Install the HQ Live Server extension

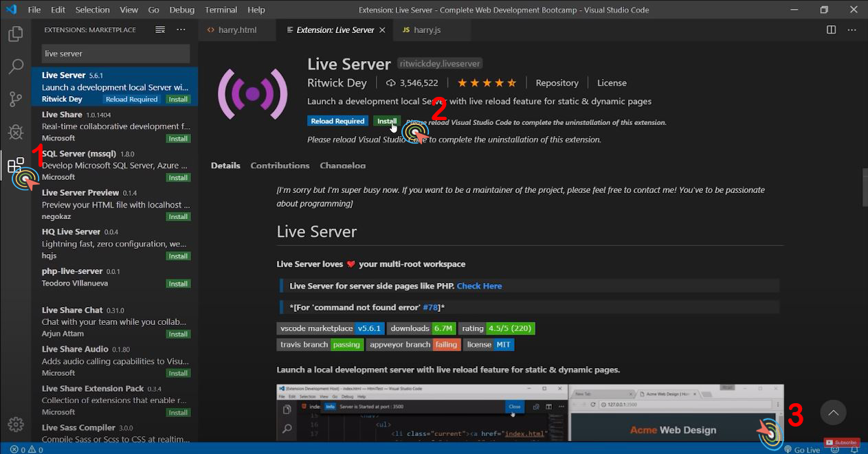pyautogui.click(x=178, y=256)
